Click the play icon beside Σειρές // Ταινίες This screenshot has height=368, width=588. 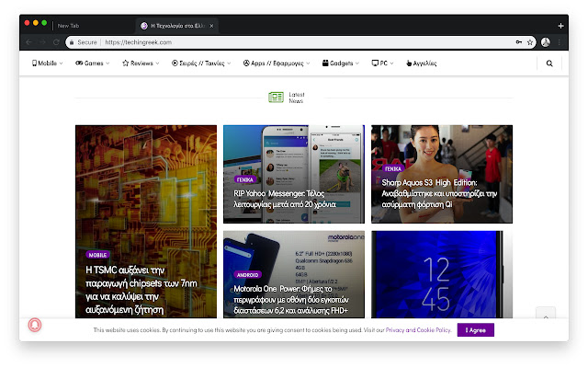click(175, 63)
